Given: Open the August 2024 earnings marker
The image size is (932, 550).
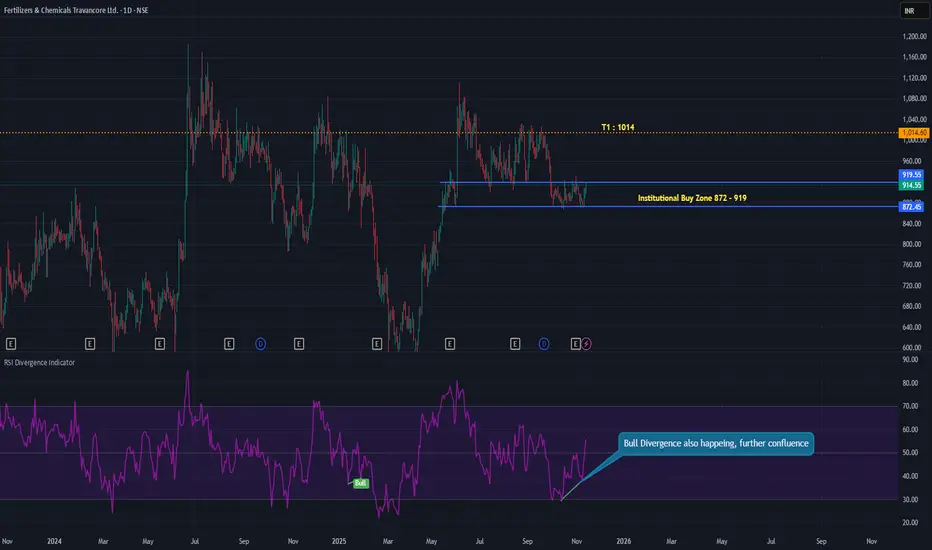Looking at the screenshot, I should coord(229,344).
